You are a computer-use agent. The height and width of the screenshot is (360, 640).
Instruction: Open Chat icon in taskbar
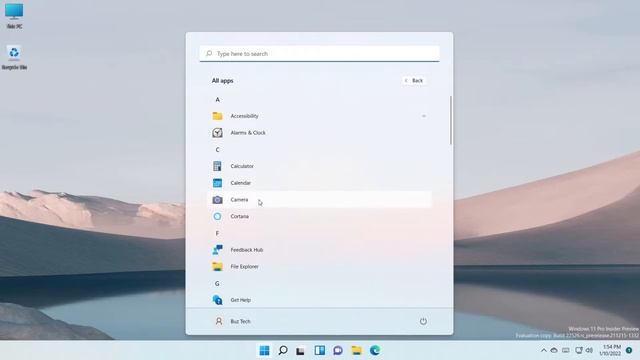[338, 350]
